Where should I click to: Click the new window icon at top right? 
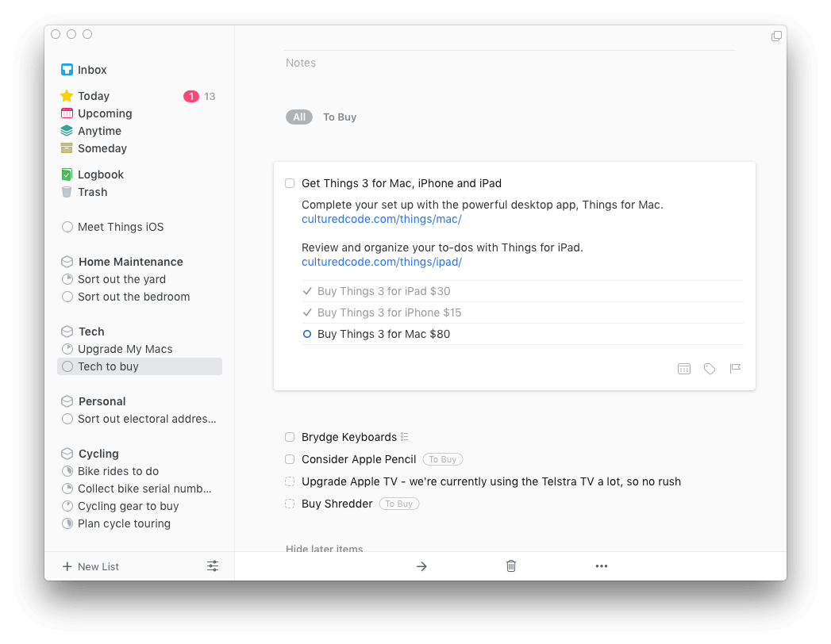coord(776,36)
